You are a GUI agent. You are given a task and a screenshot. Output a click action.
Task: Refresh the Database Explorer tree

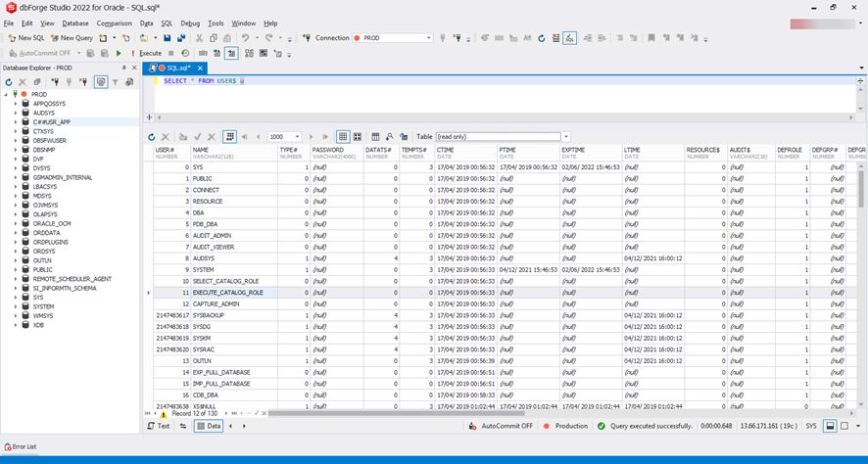9,82
